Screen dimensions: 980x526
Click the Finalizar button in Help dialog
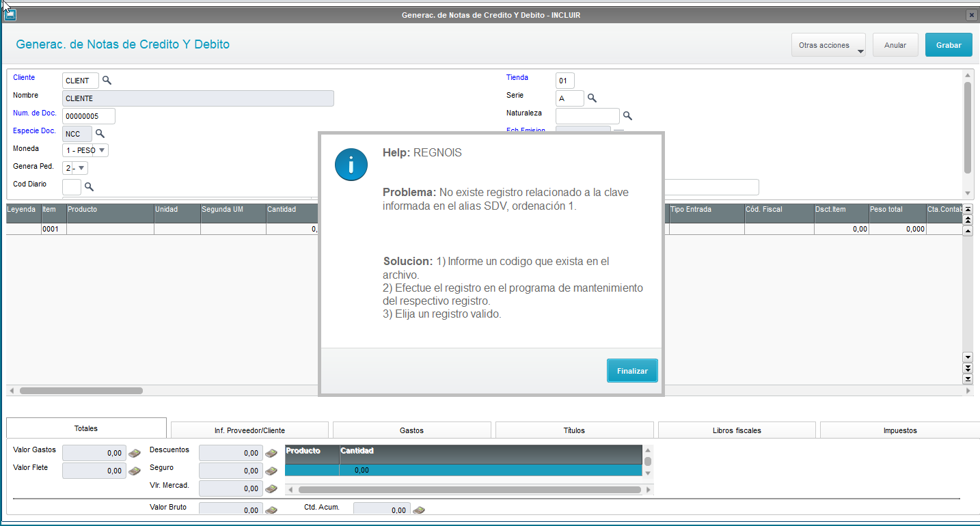(632, 371)
